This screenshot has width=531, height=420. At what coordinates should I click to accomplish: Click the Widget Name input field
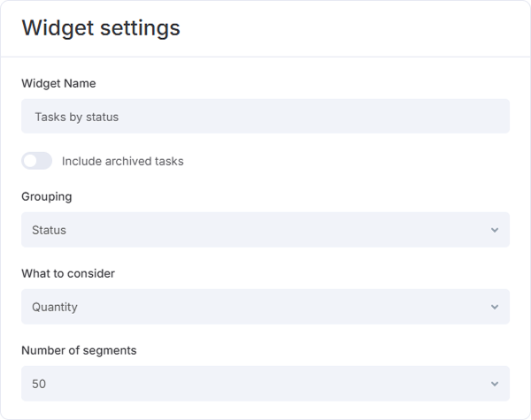coord(265,117)
